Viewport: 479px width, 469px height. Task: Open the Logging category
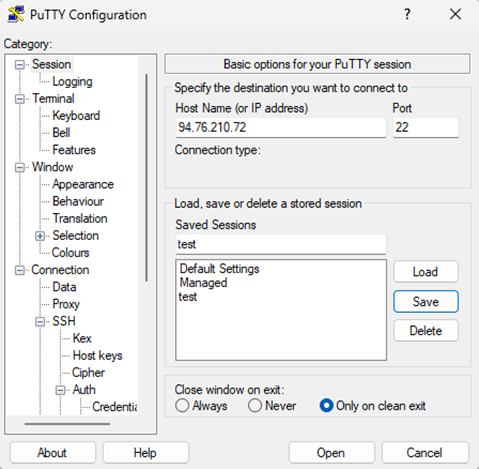[x=72, y=82]
